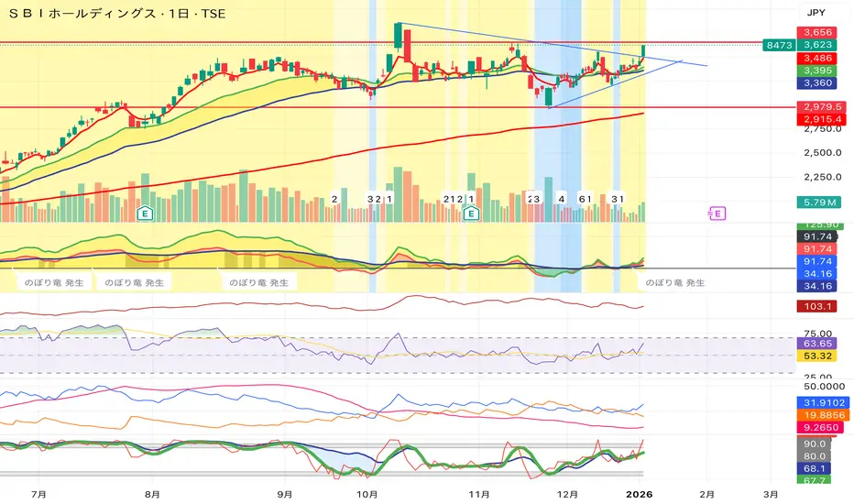Click the 7月 time axis label
854x504 pixels.
click(x=38, y=494)
